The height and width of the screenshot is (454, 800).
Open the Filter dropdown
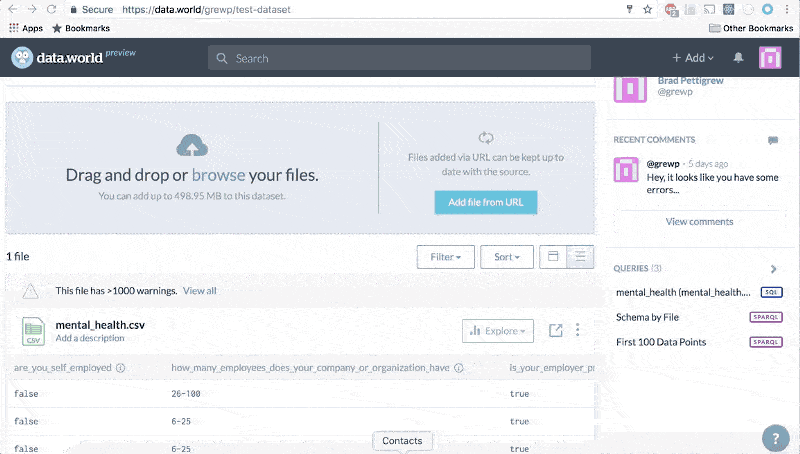click(445, 257)
